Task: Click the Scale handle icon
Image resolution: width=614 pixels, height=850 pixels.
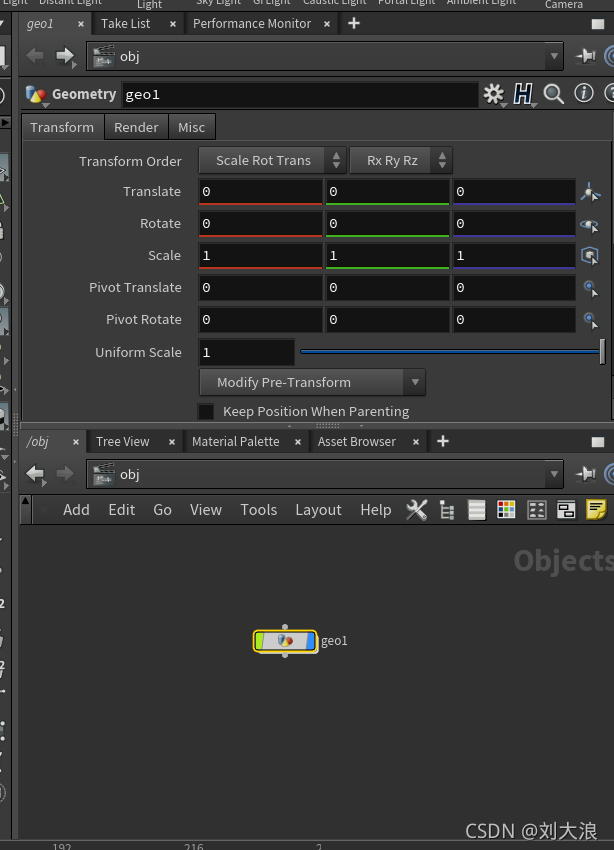Action: pos(590,256)
